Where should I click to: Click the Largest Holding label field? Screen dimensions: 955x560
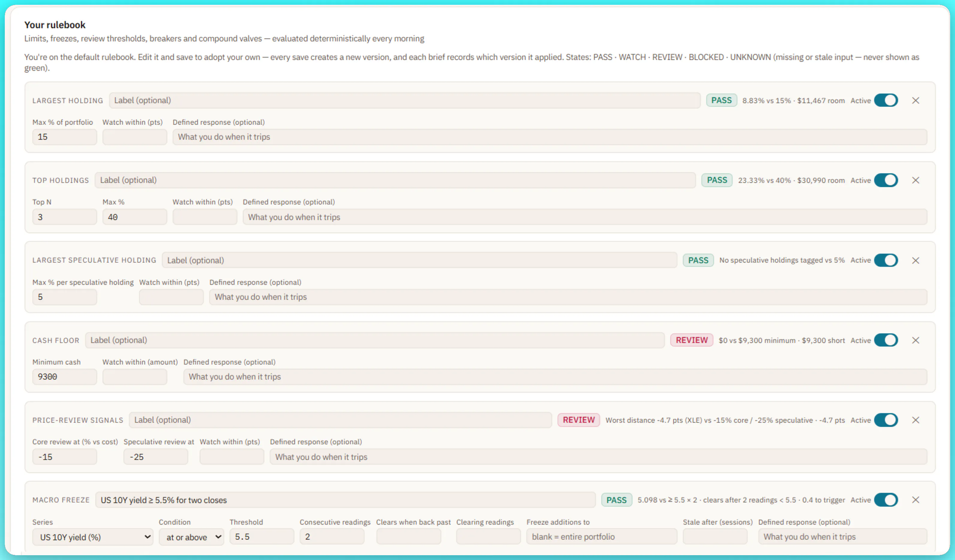pos(405,100)
